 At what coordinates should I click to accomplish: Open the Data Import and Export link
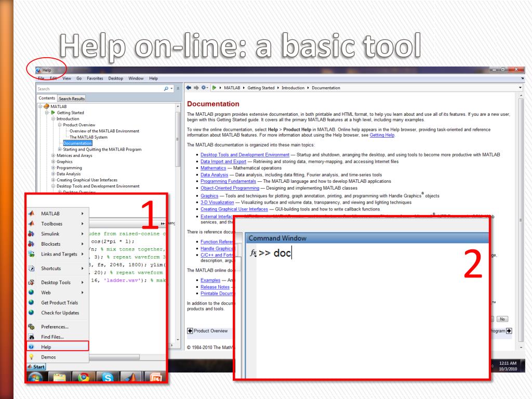(223, 162)
